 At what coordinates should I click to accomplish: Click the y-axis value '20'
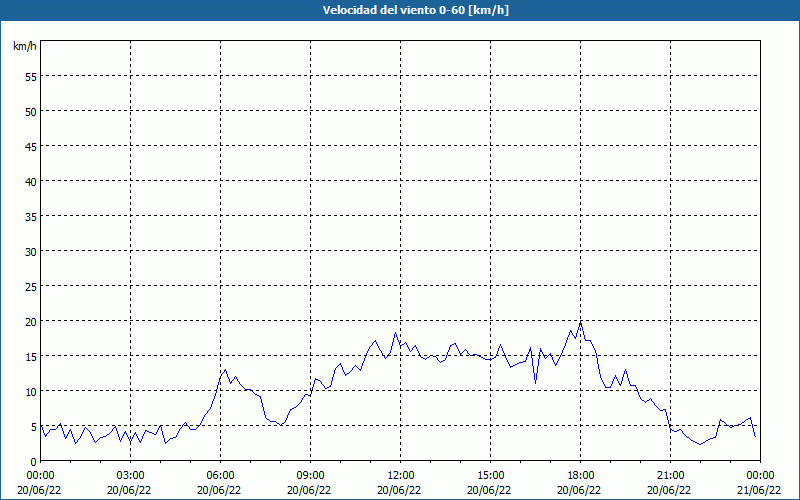pyautogui.click(x=31, y=321)
